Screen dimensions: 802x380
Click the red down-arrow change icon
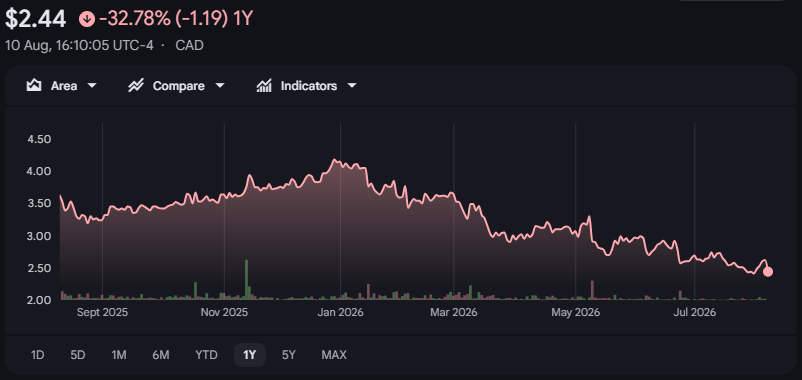[87, 19]
